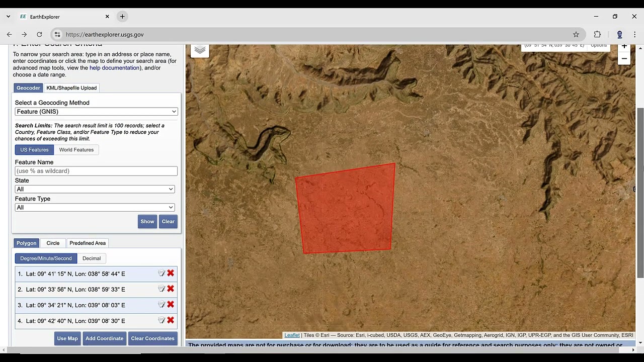This screenshot has width=644, height=362.
Task: Open the help documentation link
Action: [115, 68]
